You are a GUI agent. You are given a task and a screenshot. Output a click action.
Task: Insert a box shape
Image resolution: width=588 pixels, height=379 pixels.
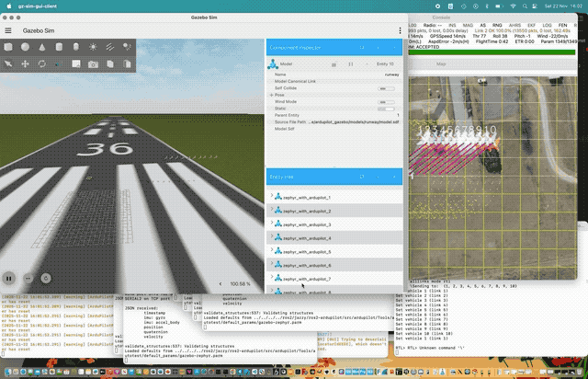click(x=8, y=47)
